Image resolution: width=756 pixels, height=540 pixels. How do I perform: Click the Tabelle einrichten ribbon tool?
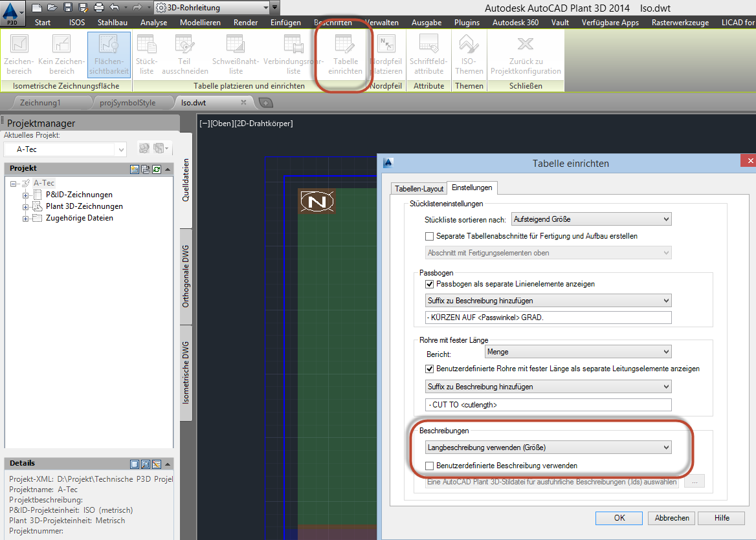point(345,55)
